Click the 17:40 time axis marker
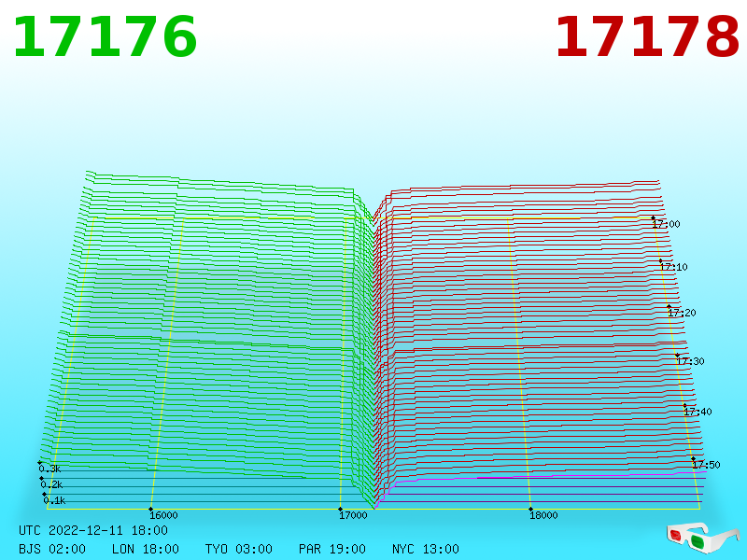The image size is (747, 560). 698,412
